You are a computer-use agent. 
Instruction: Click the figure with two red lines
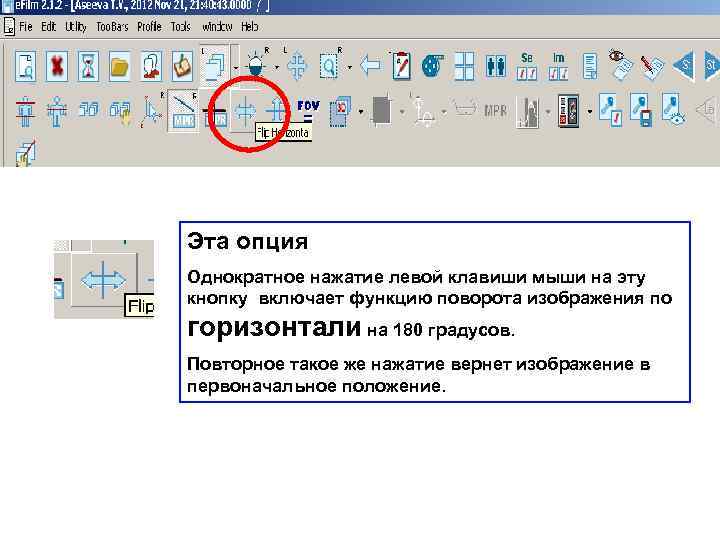pos(25,112)
